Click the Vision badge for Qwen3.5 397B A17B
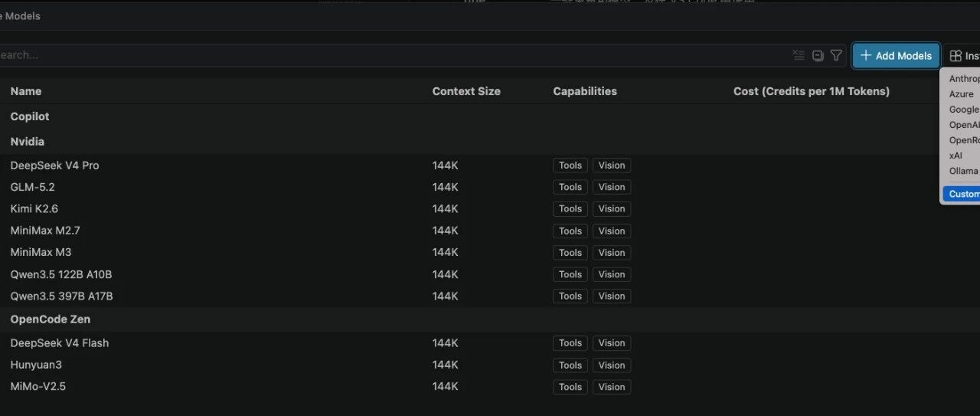This screenshot has width=980, height=416. (612, 296)
